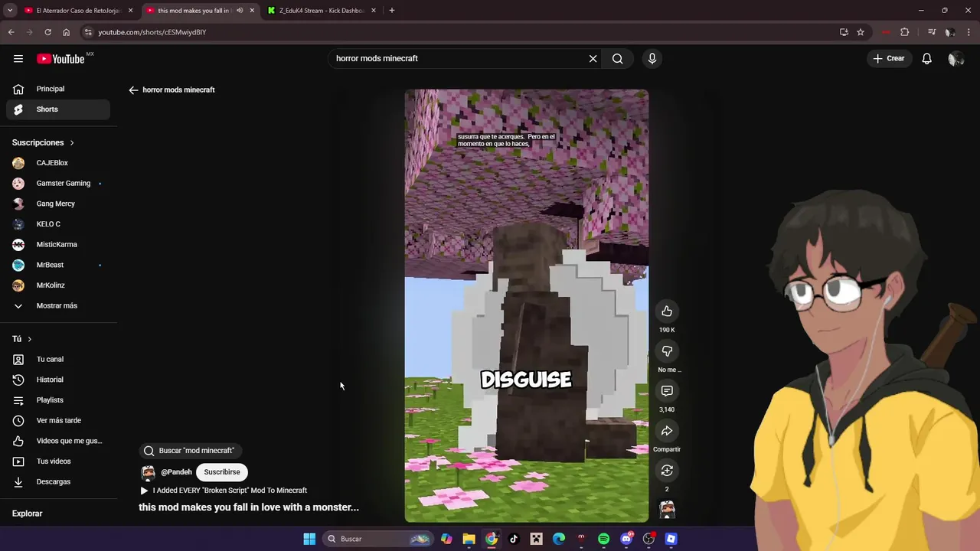Viewport: 980px width, 551px height.
Task: Go to the YouTube logo home
Action: (x=60, y=59)
